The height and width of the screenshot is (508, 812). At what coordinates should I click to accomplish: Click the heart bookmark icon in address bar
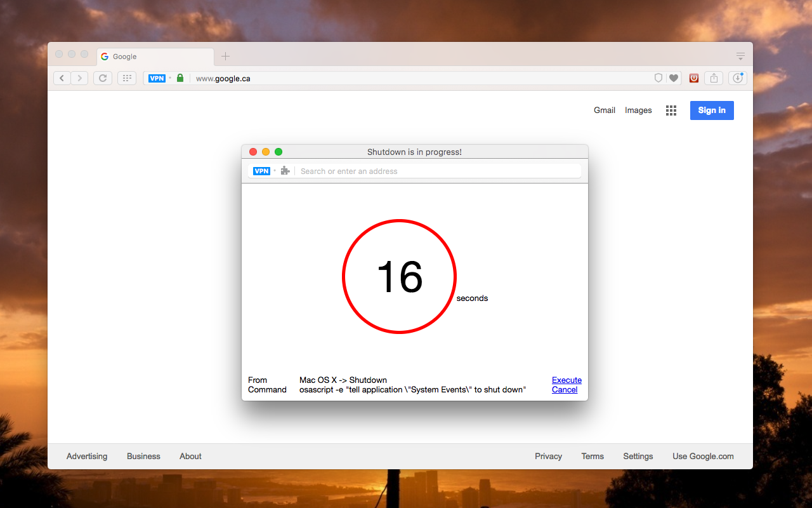[x=674, y=78]
